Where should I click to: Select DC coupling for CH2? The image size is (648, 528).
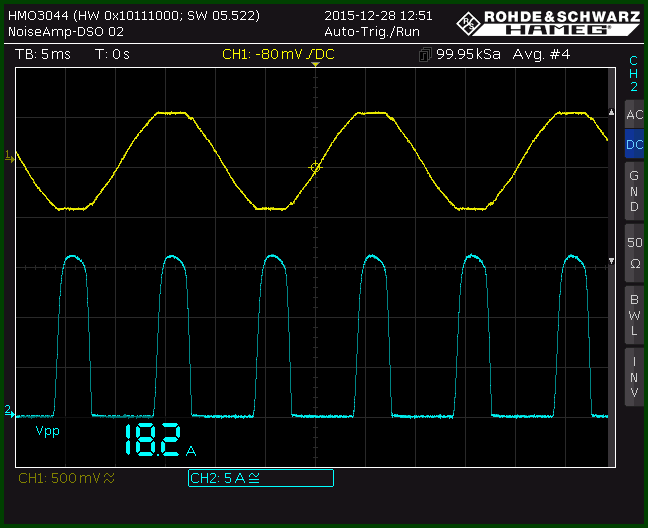coord(634,145)
